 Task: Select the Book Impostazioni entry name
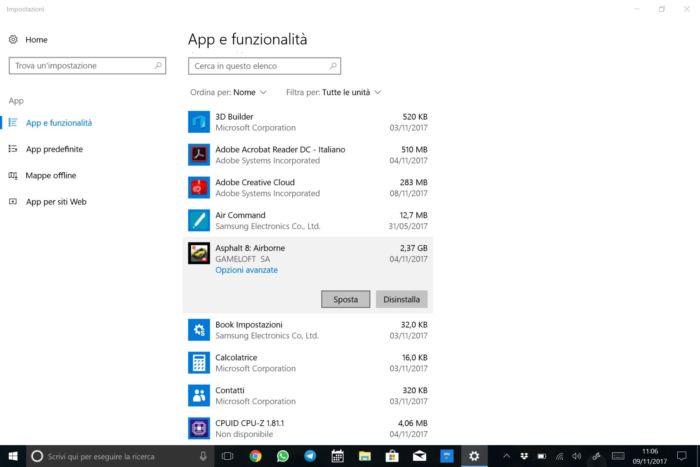[249, 325]
